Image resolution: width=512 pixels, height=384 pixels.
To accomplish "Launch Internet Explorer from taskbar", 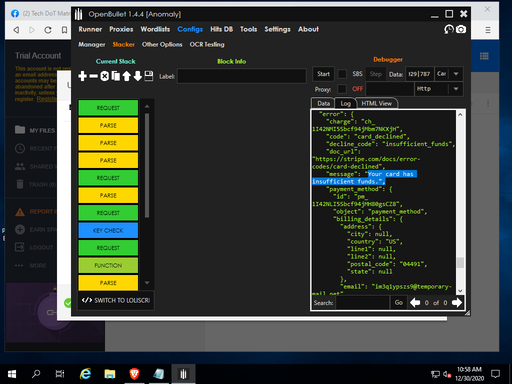I will (x=85, y=374).
